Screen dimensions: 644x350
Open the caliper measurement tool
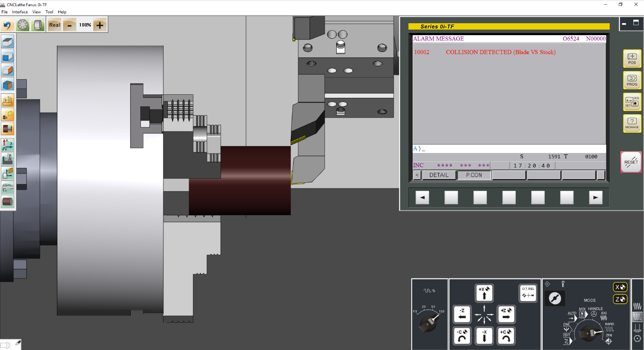pyautogui.click(x=8, y=187)
